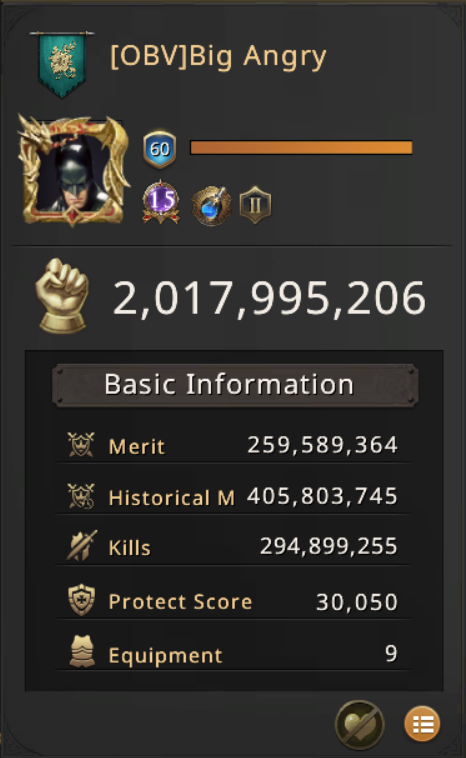Click the level 60 blue shield badge
Screen dimensions: 466x758
click(x=160, y=149)
